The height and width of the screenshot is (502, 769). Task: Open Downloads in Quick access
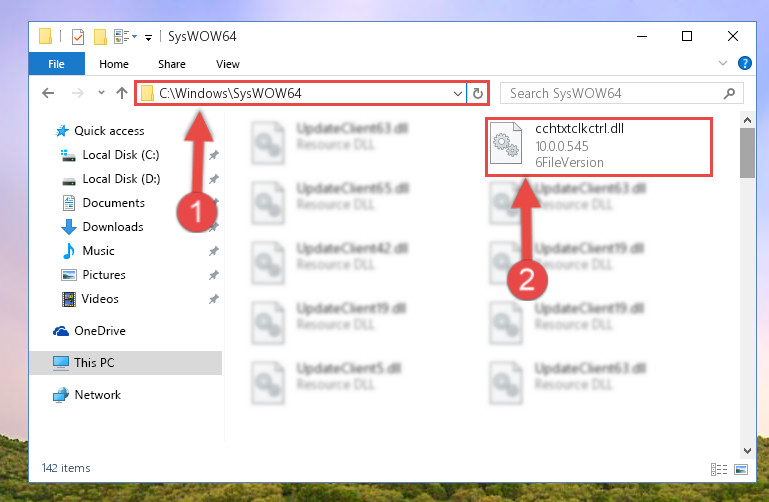click(x=113, y=226)
